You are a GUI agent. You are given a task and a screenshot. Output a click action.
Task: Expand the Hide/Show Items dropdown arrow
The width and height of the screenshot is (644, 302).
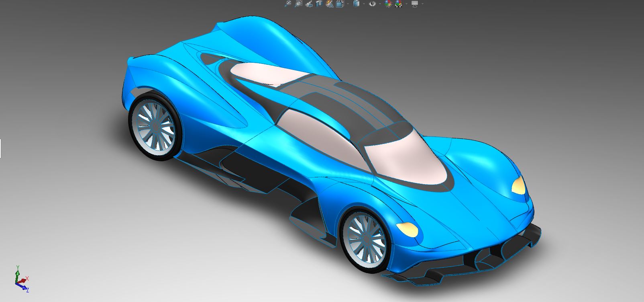(x=380, y=4)
